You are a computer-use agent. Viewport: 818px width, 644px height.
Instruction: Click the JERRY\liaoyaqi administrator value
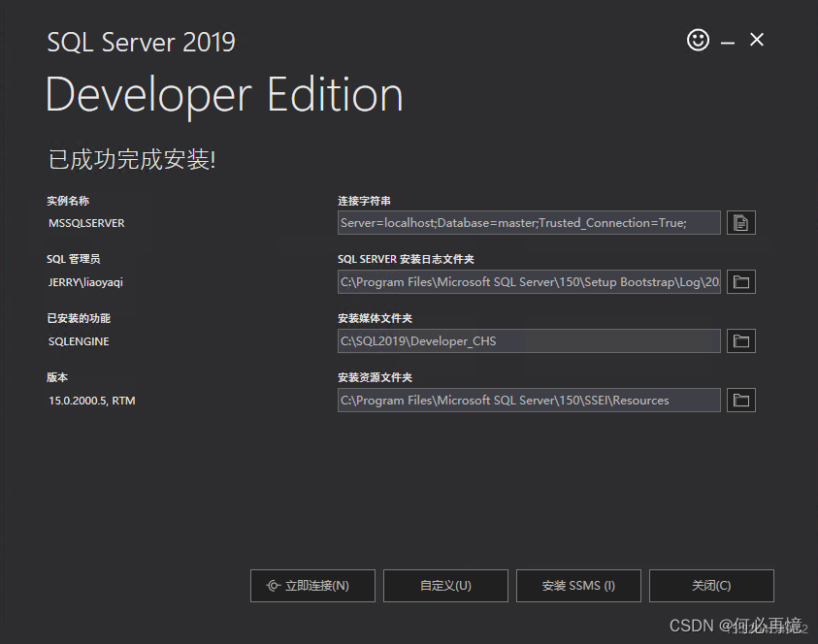[x=85, y=282]
